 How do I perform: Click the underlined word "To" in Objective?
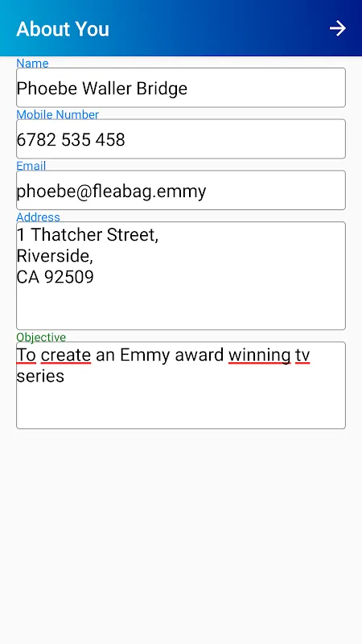pyautogui.click(x=27, y=355)
